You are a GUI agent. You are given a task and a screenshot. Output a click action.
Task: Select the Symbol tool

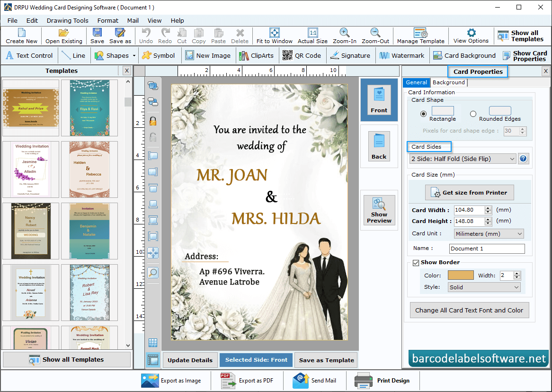click(158, 56)
